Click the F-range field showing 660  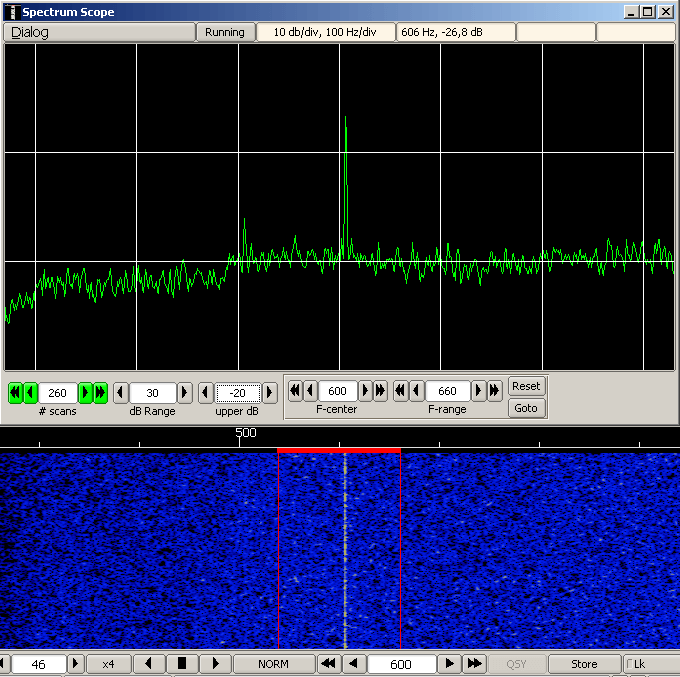(x=448, y=391)
